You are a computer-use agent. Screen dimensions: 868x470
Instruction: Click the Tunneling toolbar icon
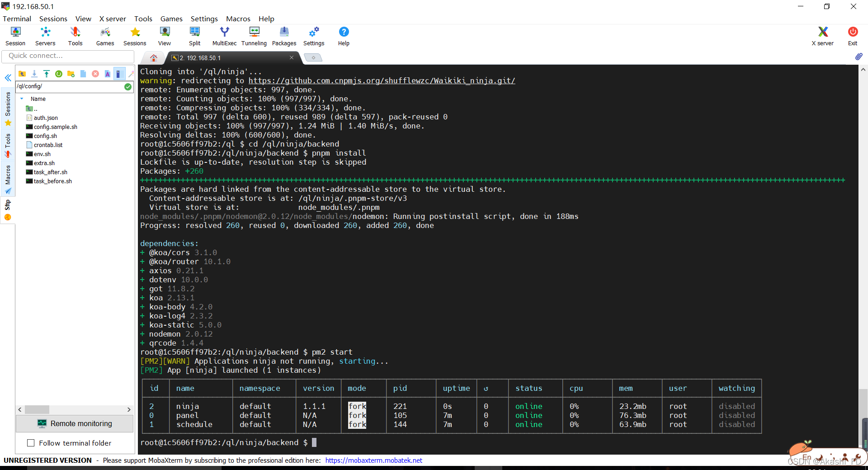pyautogui.click(x=254, y=36)
